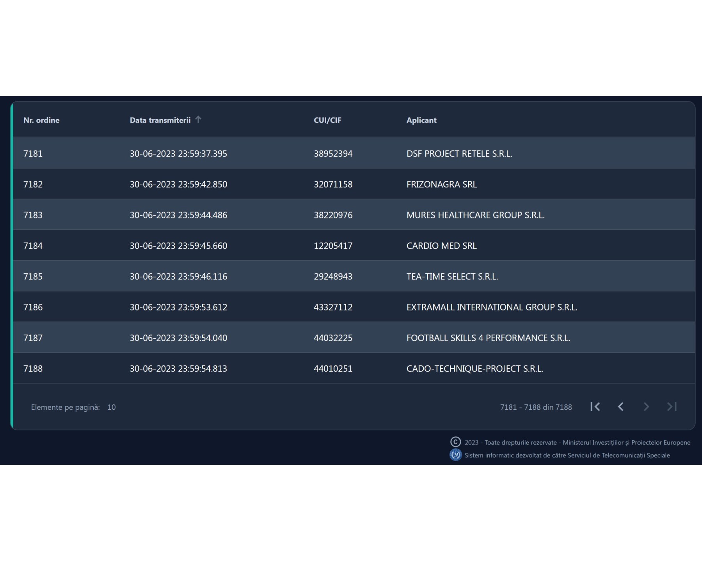Select CUI value 29248943

click(x=333, y=277)
